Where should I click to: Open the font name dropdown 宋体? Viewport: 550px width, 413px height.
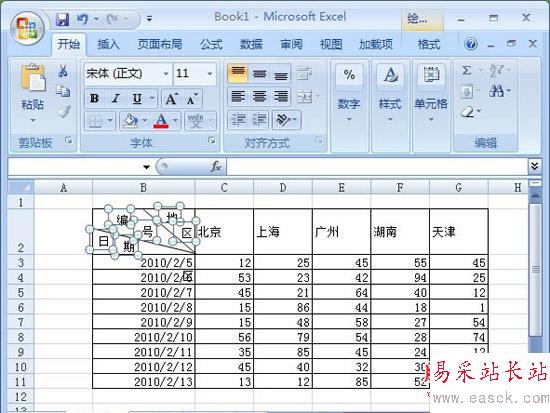point(166,74)
